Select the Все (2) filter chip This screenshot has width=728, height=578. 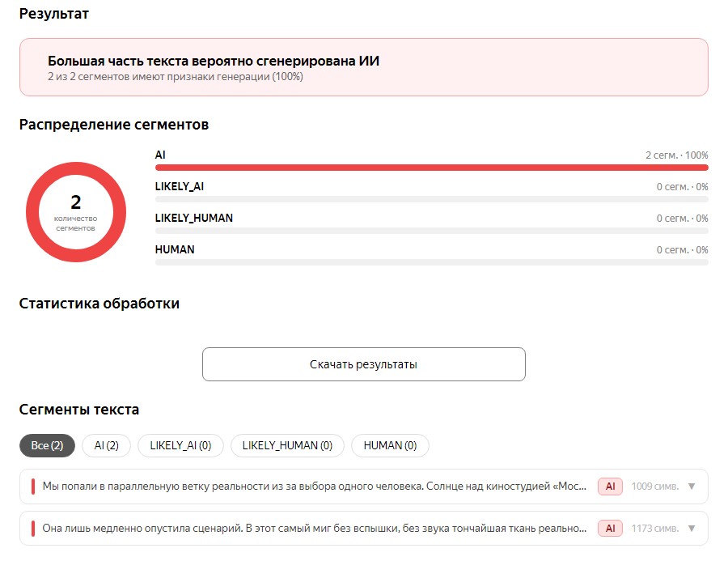click(47, 445)
